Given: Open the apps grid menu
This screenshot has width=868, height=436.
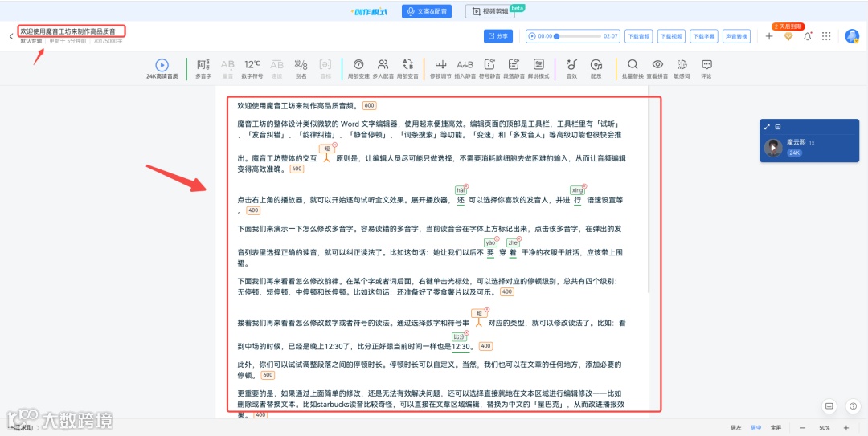Looking at the screenshot, I should (826, 36).
